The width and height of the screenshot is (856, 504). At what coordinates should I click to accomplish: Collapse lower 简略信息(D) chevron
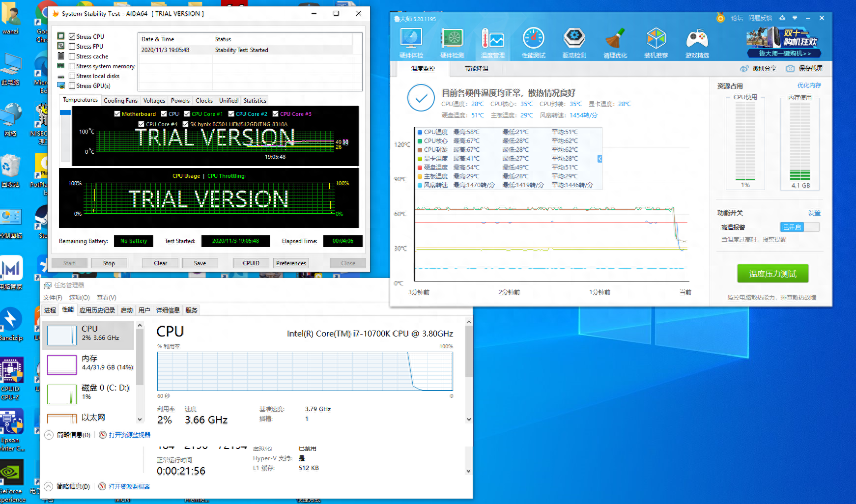tap(48, 486)
